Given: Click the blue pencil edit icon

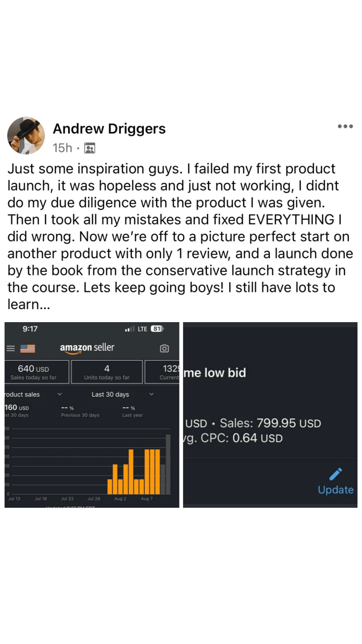Looking at the screenshot, I should pyautogui.click(x=336, y=474).
